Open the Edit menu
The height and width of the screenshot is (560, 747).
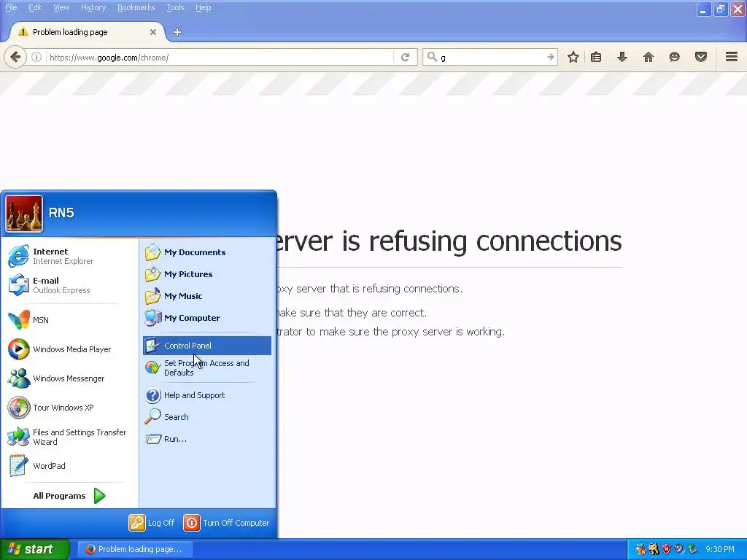[x=35, y=7]
